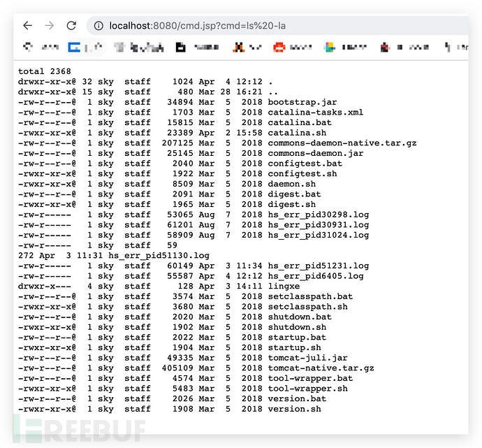Click the version.sh entry at bottom
The height and width of the screenshot is (448, 482).
click(x=295, y=409)
